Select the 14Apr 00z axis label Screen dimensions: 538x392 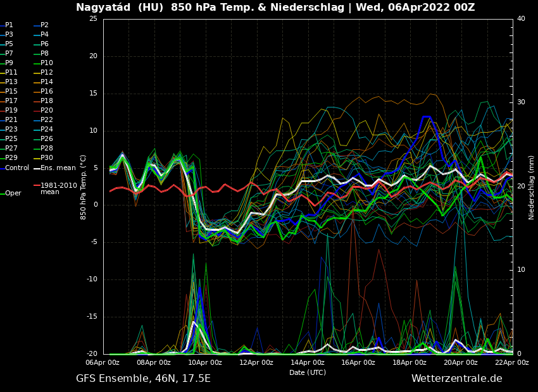(308, 363)
